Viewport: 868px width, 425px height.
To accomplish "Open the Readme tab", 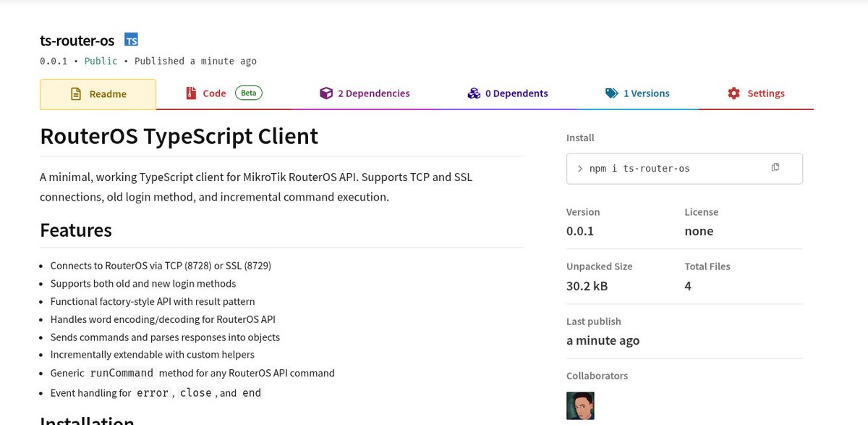I will [98, 94].
